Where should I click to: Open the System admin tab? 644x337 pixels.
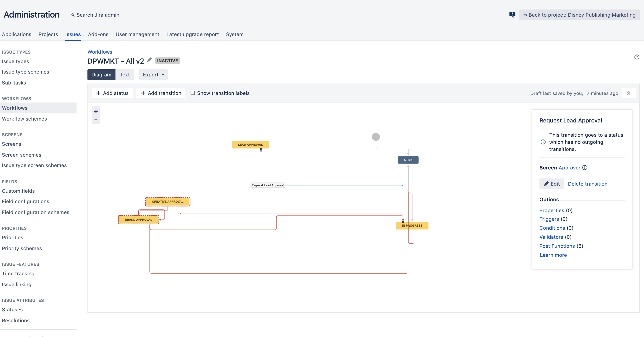[x=235, y=34]
